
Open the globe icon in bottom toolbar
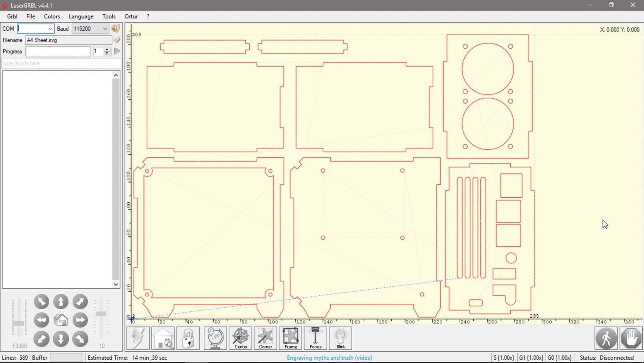tap(215, 338)
